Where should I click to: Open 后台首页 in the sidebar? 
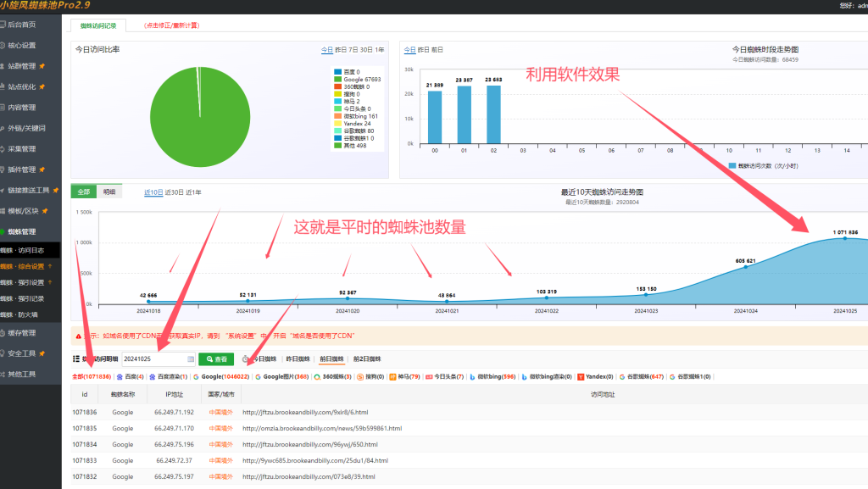[x=21, y=25]
